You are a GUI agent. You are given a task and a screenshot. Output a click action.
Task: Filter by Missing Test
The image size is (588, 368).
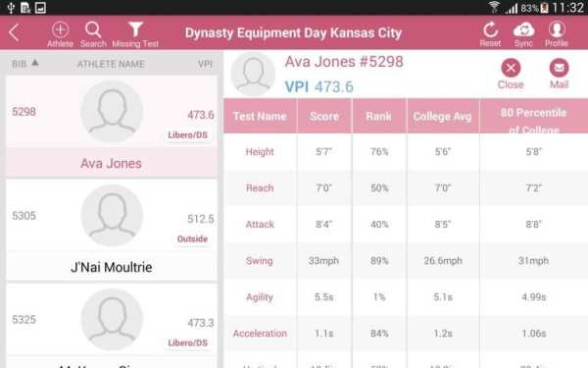pyautogui.click(x=135, y=34)
